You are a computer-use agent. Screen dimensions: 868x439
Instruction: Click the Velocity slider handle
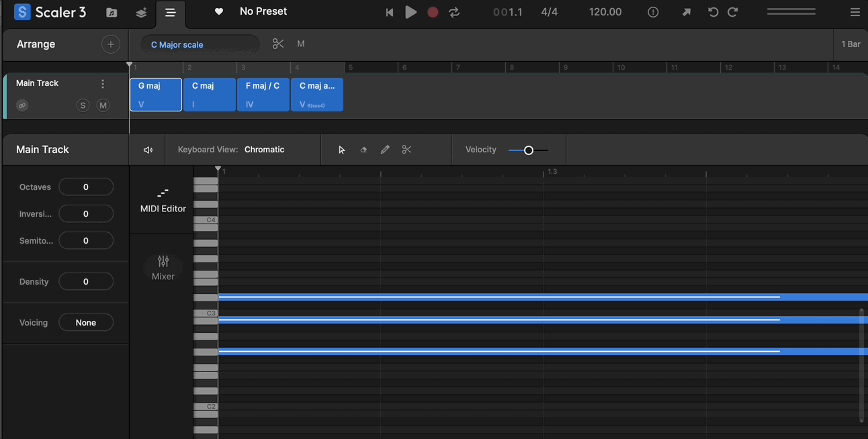click(x=529, y=150)
